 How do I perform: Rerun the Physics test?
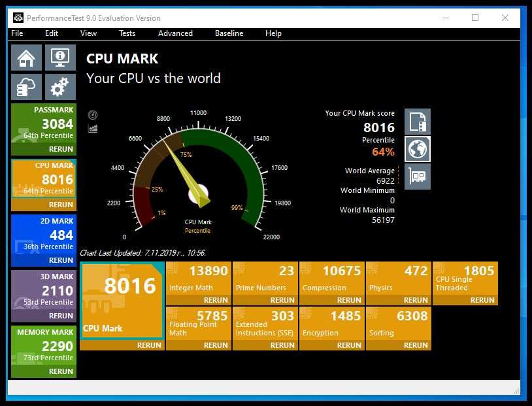pyautogui.click(x=416, y=301)
